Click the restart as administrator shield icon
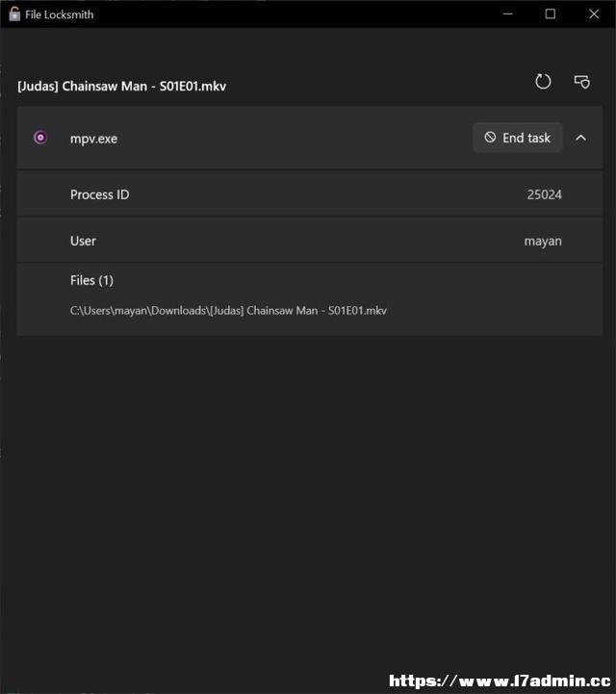Screen dimensions: 616x694 click(x=582, y=82)
